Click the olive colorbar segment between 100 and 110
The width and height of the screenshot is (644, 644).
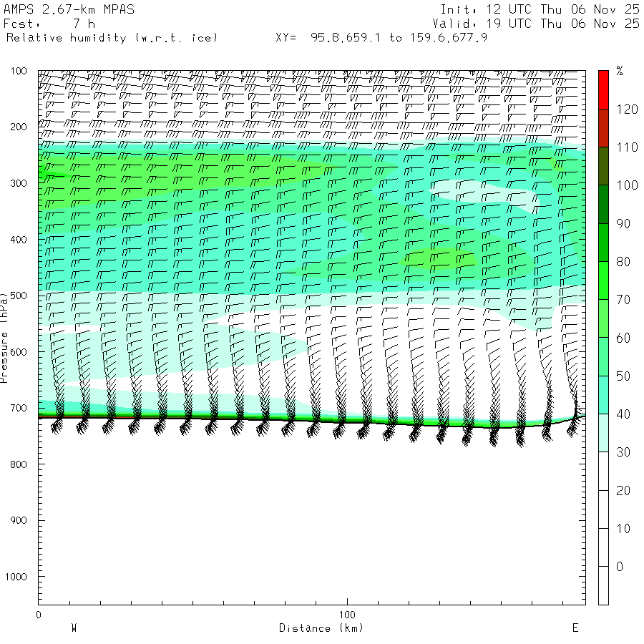pos(603,166)
